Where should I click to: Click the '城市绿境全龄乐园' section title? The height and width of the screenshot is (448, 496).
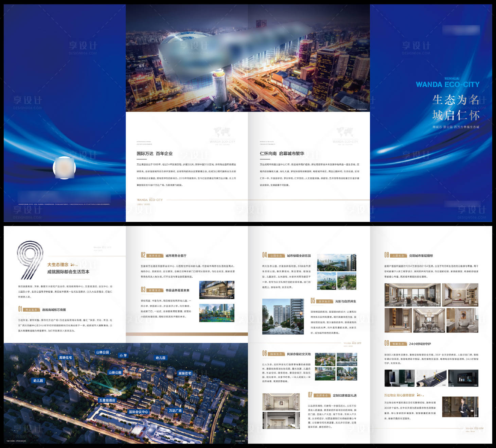(299, 256)
